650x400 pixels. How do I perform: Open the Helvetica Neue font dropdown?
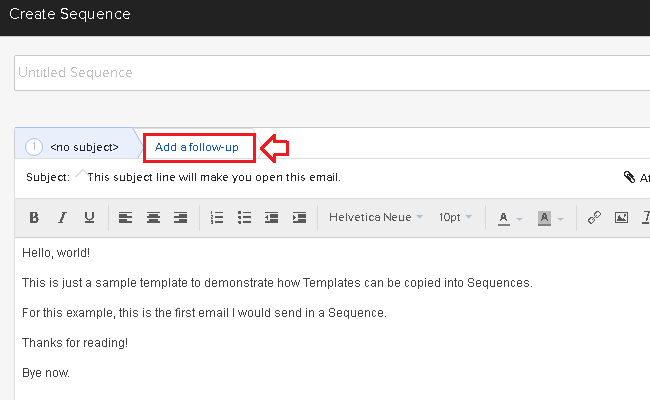tap(375, 217)
